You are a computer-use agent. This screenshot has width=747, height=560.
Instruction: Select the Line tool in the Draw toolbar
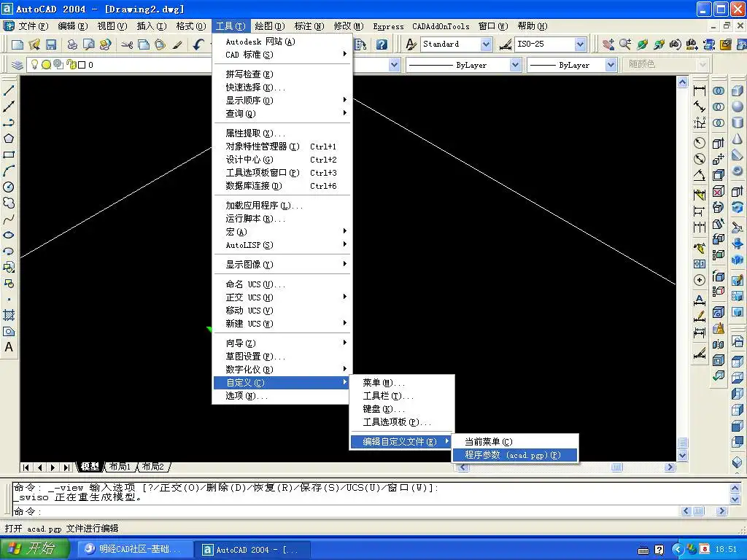click(x=9, y=90)
